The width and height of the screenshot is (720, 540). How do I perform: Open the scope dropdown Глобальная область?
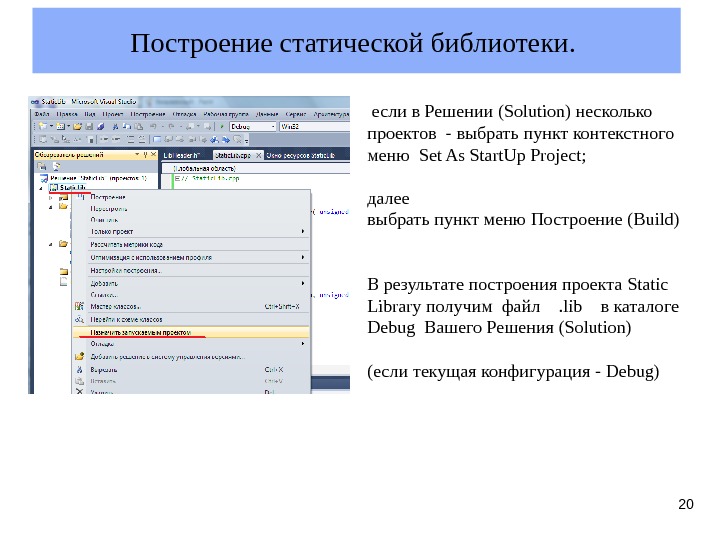coord(258,169)
